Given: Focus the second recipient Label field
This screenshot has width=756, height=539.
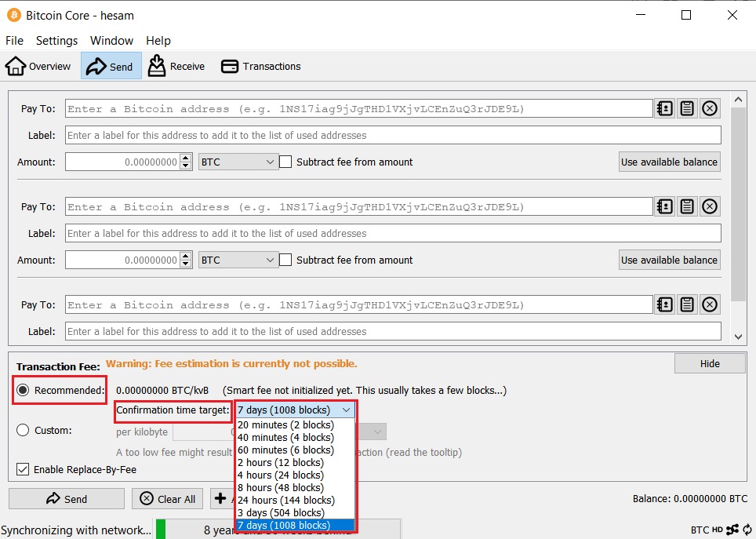Looking at the screenshot, I should point(393,233).
